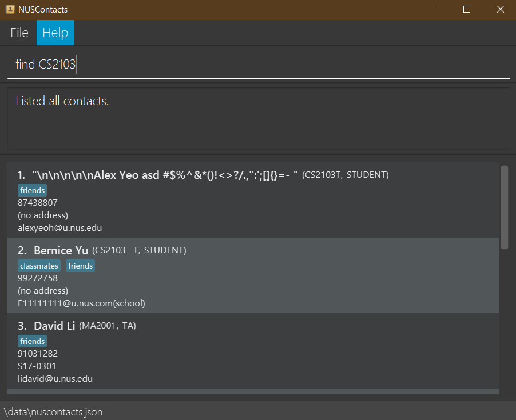Click phone number 99272758
The height and width of the screenshot is (420, 516).
(x=38, y=278)
